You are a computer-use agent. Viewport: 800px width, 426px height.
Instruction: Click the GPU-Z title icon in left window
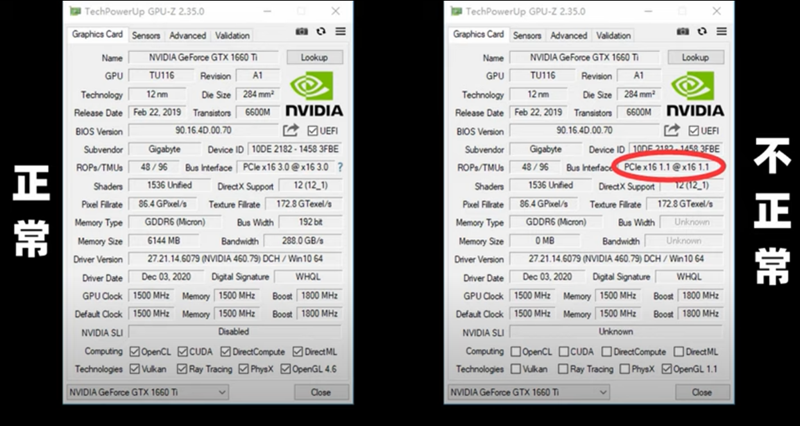(x=75, y=11)
